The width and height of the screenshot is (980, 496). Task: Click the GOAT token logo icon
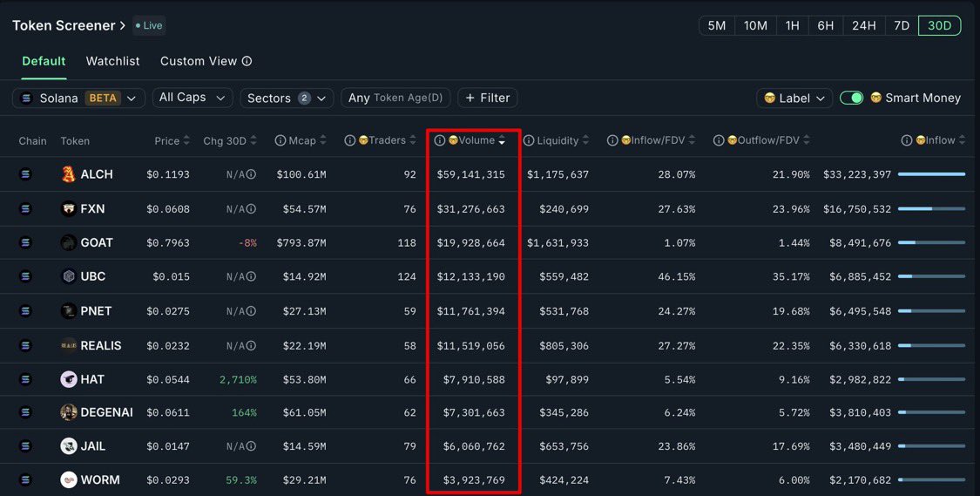[69, 242]
